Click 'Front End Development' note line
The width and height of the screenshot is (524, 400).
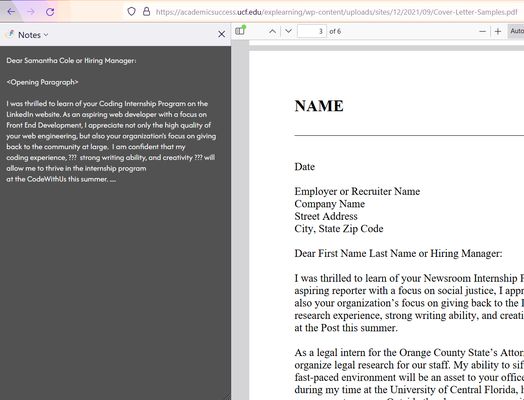pyautogui.click(x=109, y=125)
